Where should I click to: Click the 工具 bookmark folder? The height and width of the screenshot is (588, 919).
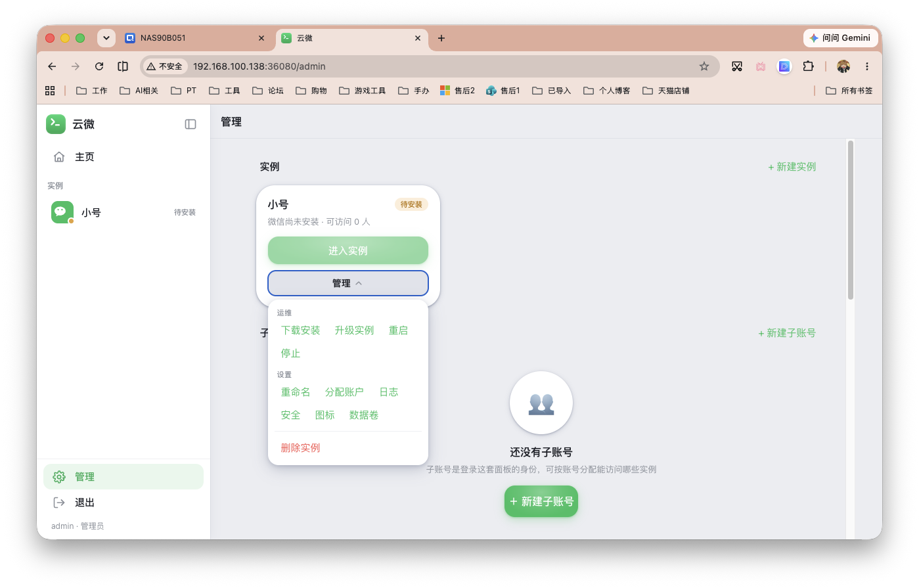point(225,91)
